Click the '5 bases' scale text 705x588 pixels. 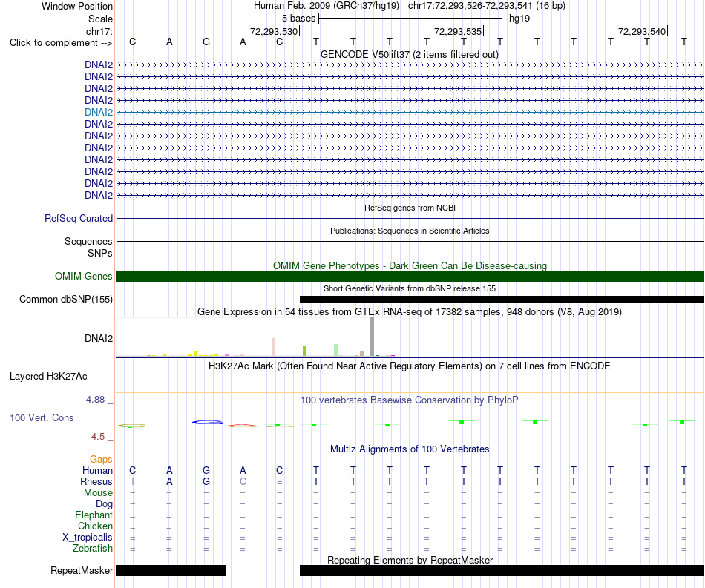(298, 19)
